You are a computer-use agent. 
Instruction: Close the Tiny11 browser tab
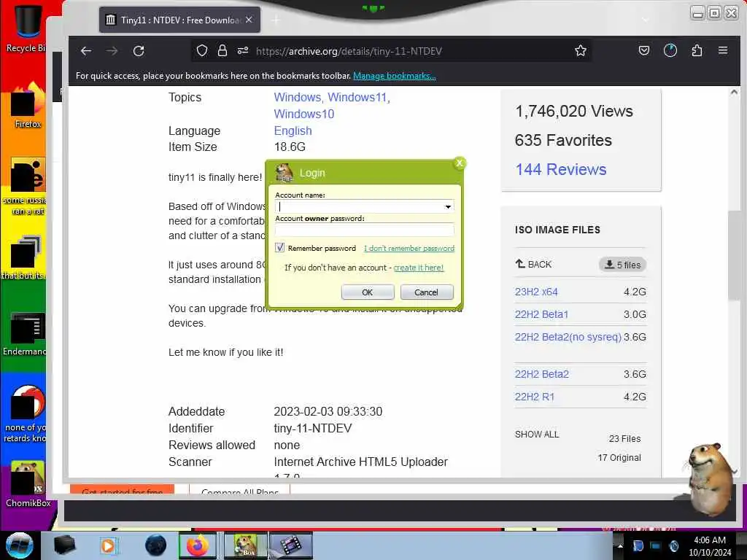249,20
